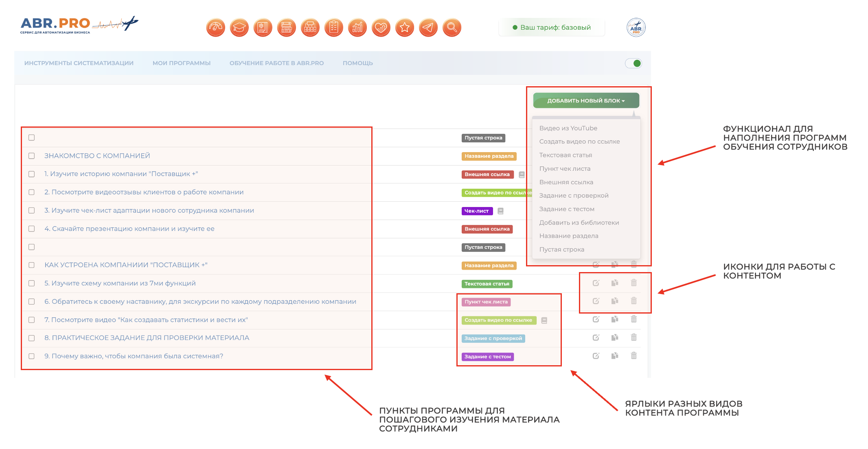Viewport: 868px width, 449px height.
Task: Check the box for 3. Изучите чек-лист адаптации
Action: [x=31, y=210]
